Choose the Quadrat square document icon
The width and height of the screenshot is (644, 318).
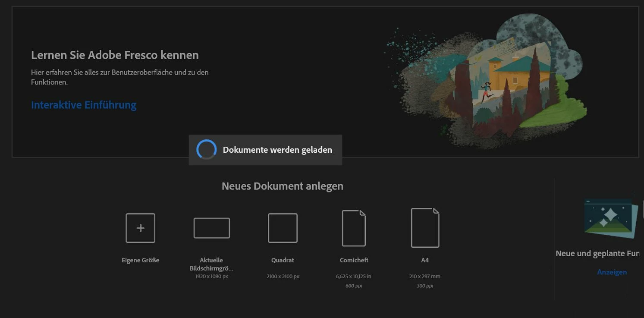tap(283, 228)
